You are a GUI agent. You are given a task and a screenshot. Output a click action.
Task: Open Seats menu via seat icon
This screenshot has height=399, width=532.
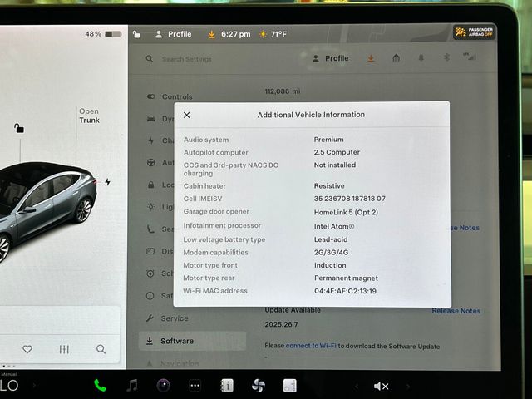point(150,229)
